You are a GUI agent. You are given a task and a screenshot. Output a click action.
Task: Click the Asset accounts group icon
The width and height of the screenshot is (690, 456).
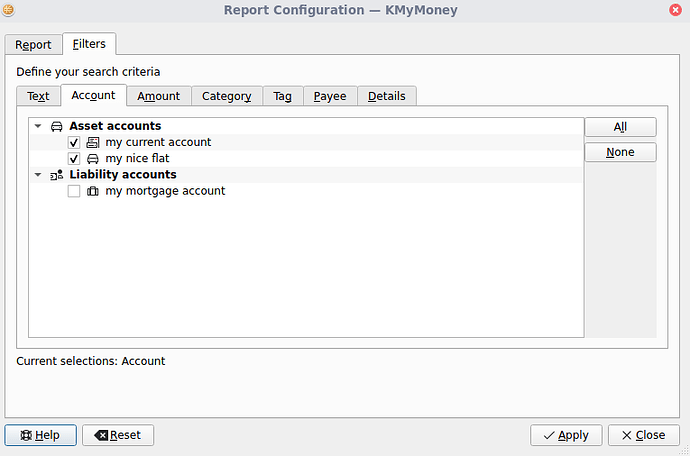click(56, 126)
